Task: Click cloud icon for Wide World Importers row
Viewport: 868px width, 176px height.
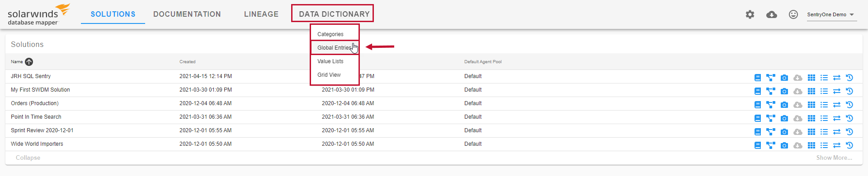Action: (798, 145)
